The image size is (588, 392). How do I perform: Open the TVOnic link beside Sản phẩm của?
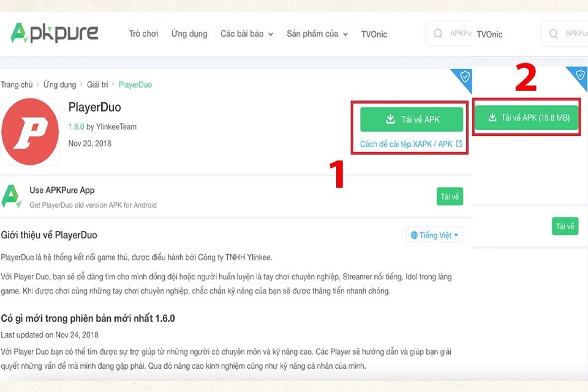[x=374, y=34]
